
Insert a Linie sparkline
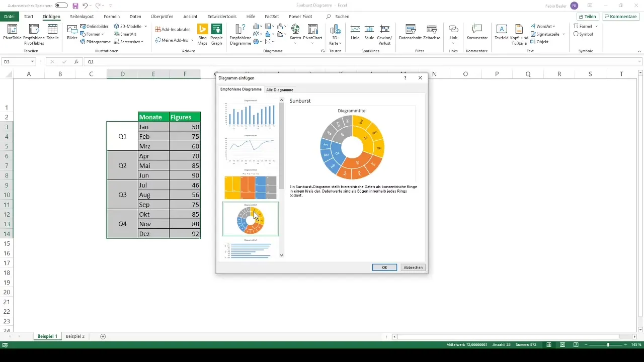tap(355, 32)
